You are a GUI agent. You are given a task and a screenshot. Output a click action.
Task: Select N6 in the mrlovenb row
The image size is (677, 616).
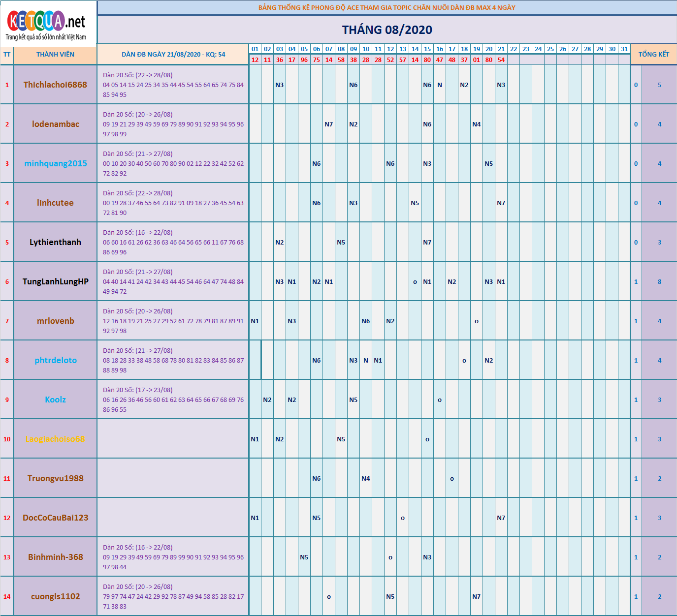coord(366,321)
